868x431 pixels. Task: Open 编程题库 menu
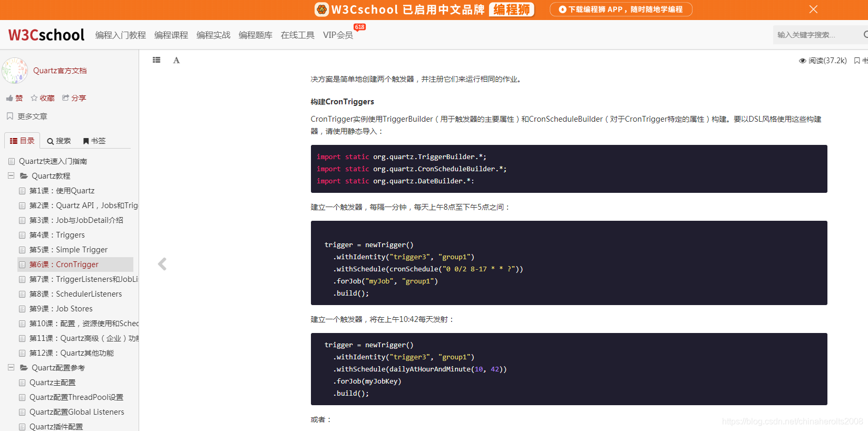256,35
